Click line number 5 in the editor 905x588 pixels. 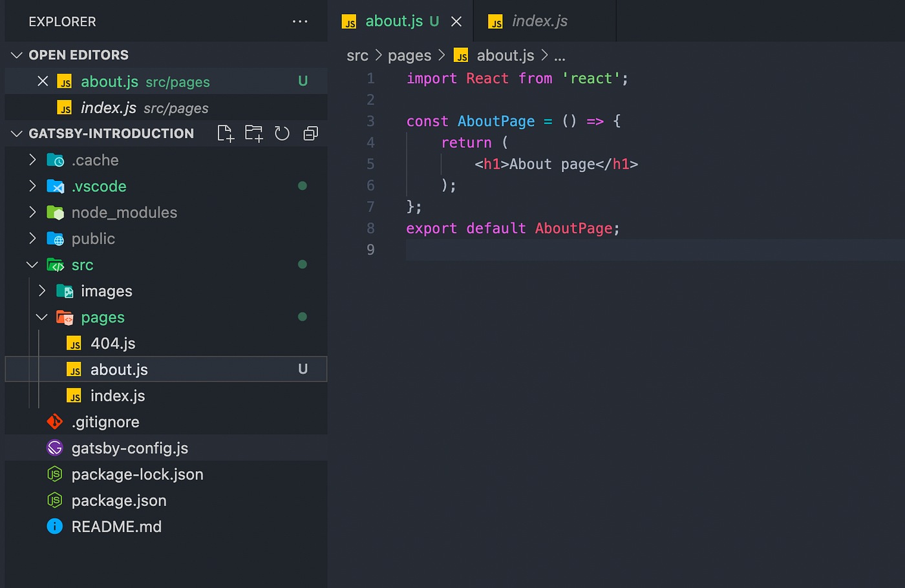tap(370, 164)
